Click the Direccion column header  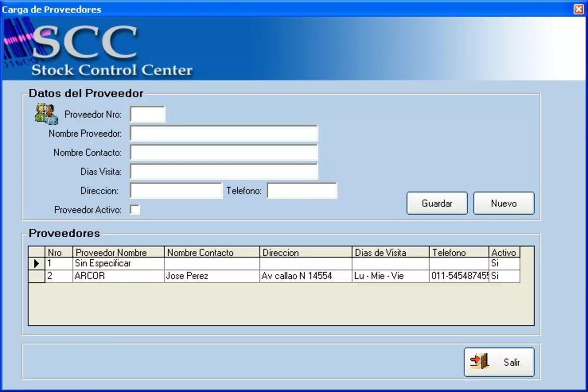tap(306, 252)
